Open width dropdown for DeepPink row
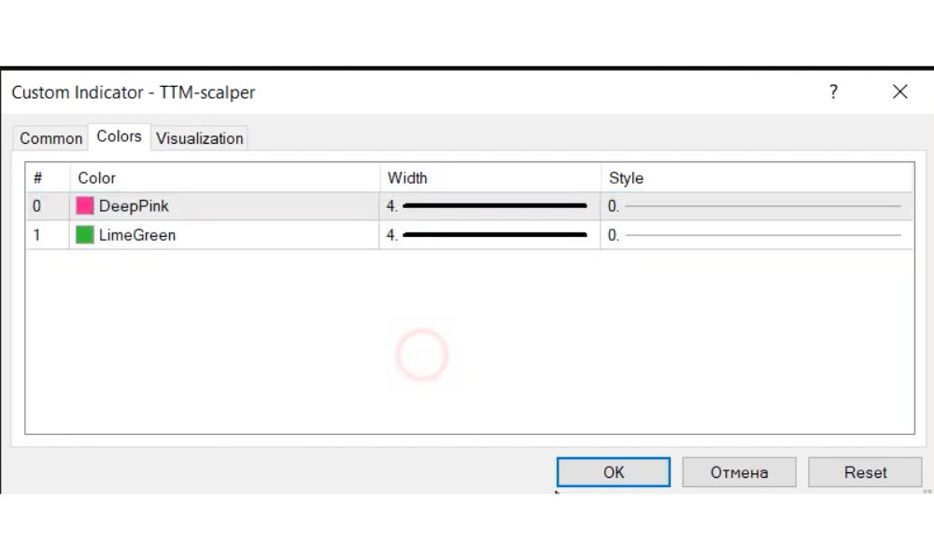Screen dimensions: 934x560 coord(488,206)
